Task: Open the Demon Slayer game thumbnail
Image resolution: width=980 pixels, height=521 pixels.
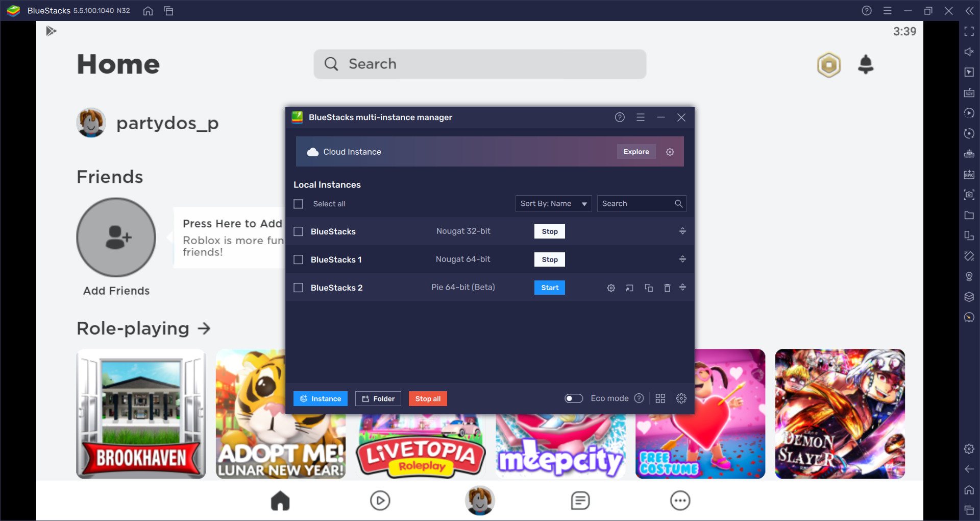Action: coord(840,414)
